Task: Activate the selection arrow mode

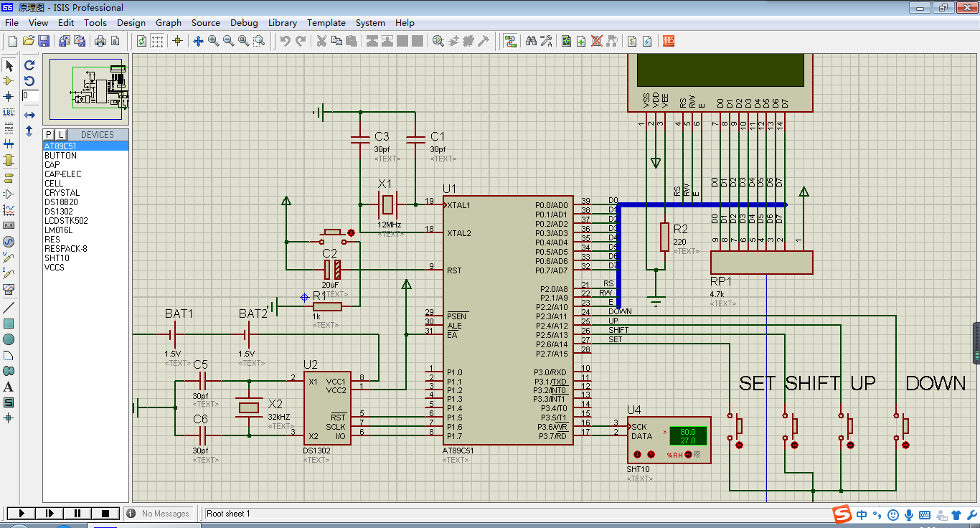Action: click(x=9, y=66)
